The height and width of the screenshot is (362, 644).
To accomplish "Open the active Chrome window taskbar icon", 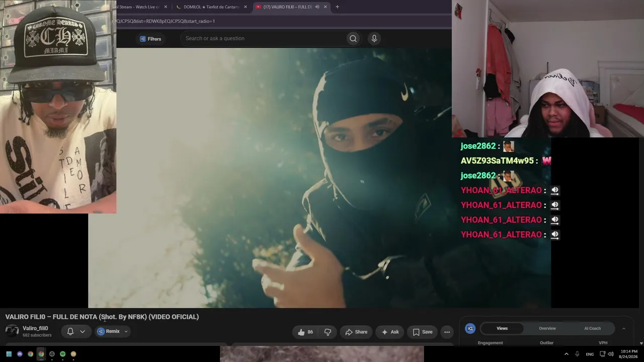I will point(41,354).
